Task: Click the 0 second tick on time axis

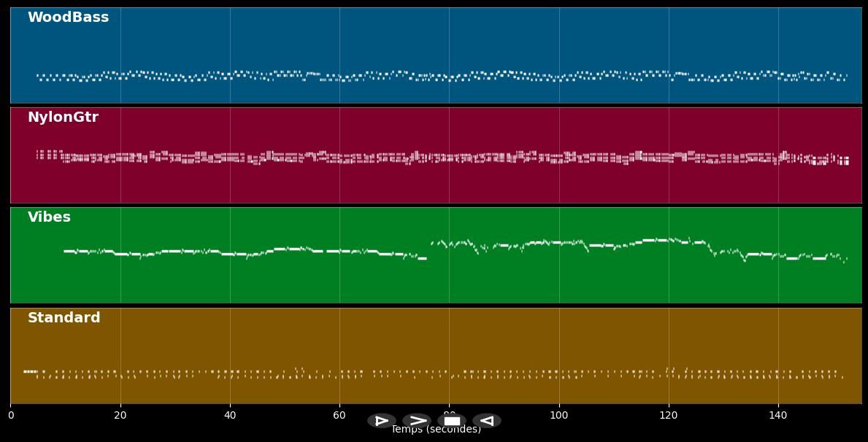Action: pos(10,416)
